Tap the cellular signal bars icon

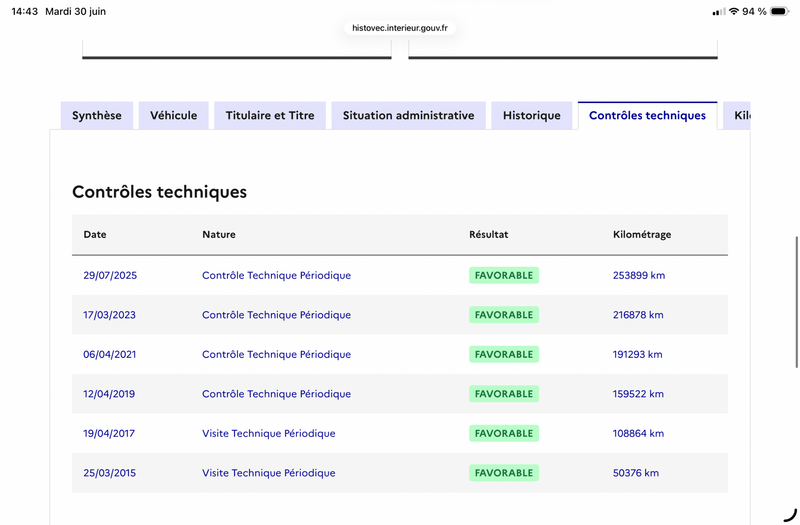tap(719, 12)
